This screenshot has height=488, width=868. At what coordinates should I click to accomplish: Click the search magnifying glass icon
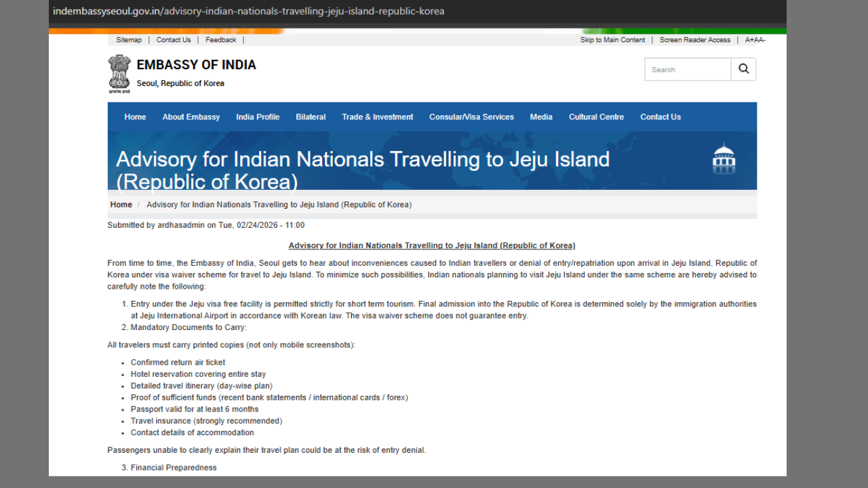pyautogui.click(x=743, y=69)
